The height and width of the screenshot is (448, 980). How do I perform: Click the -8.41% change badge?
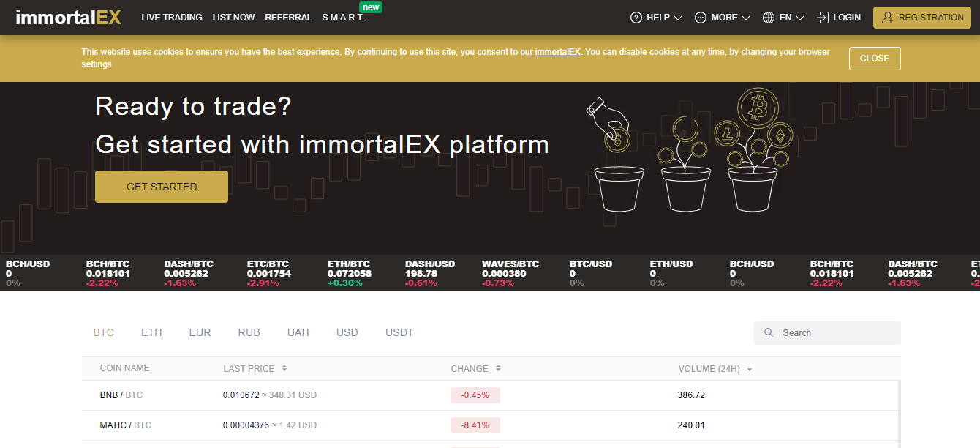tap(475, 425)
